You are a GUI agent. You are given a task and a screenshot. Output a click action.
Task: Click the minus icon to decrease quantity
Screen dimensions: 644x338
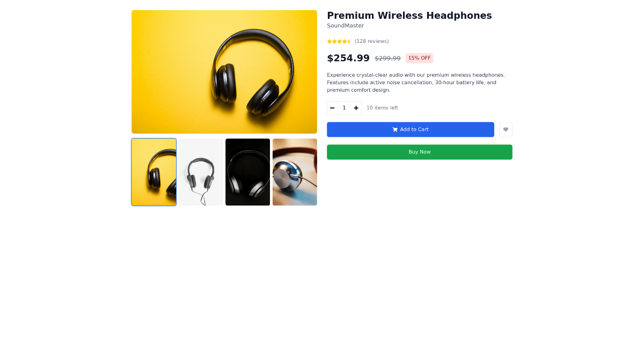332,108
